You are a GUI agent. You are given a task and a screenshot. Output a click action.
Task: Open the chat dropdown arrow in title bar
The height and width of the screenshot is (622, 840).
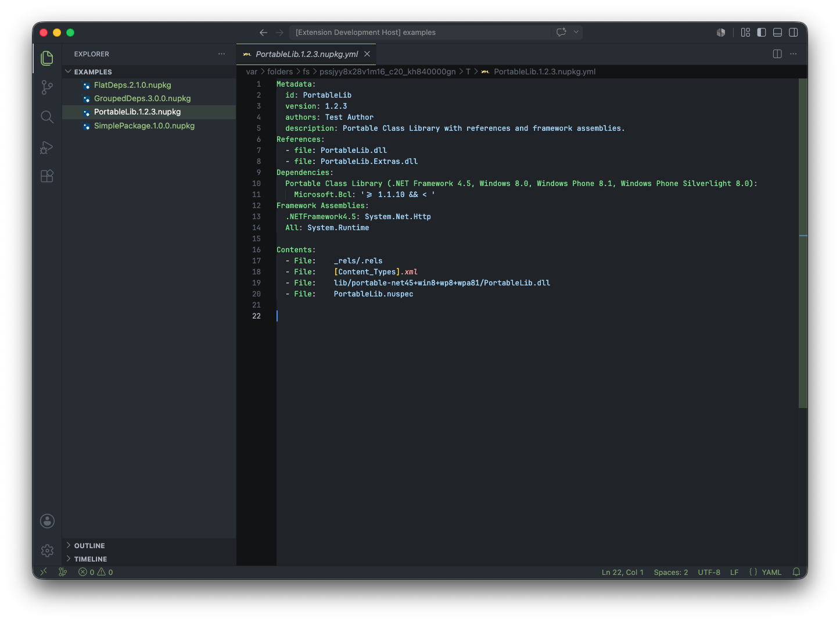point(576,32)
